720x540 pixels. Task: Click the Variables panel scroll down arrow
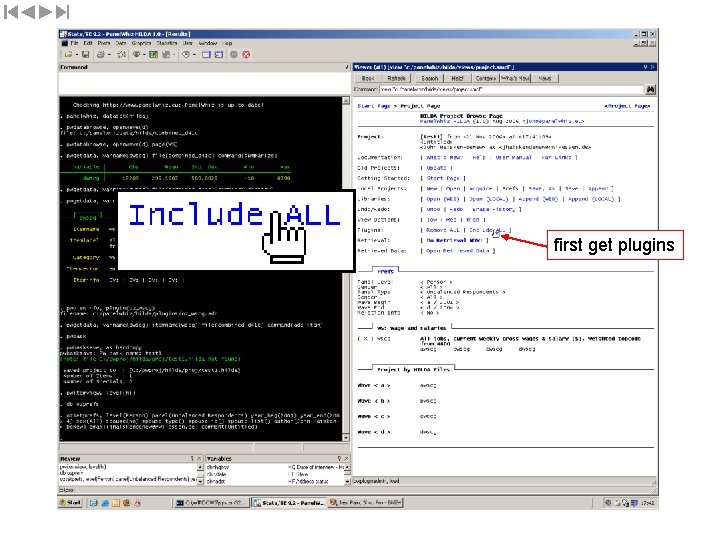pos(347,481)
